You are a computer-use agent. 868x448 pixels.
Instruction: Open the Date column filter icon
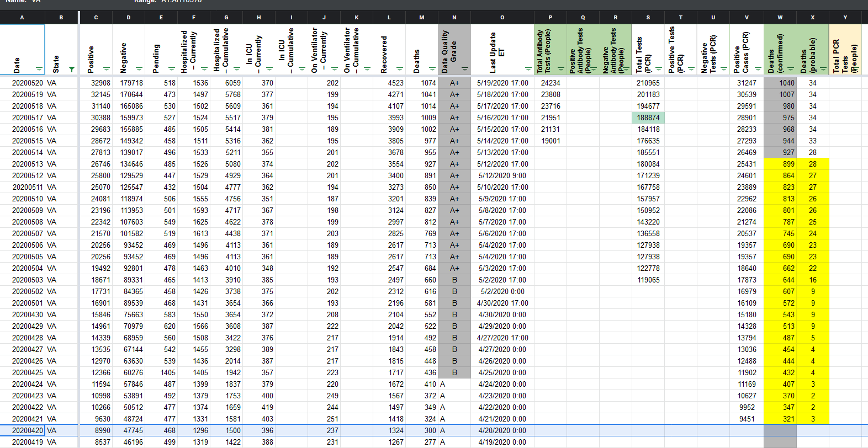point(39,70)
